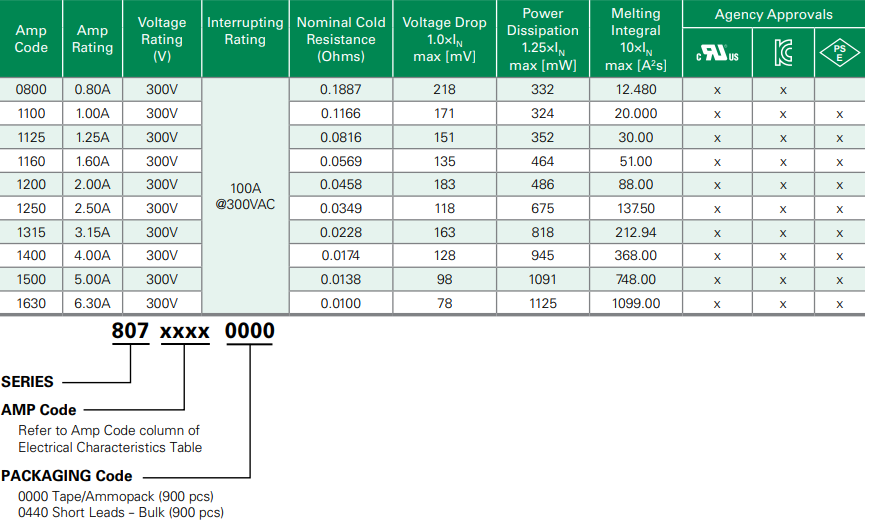Click the 0000 Tape/Ammopack packaging line
The image size is (870, 531).
click(116, 496)
